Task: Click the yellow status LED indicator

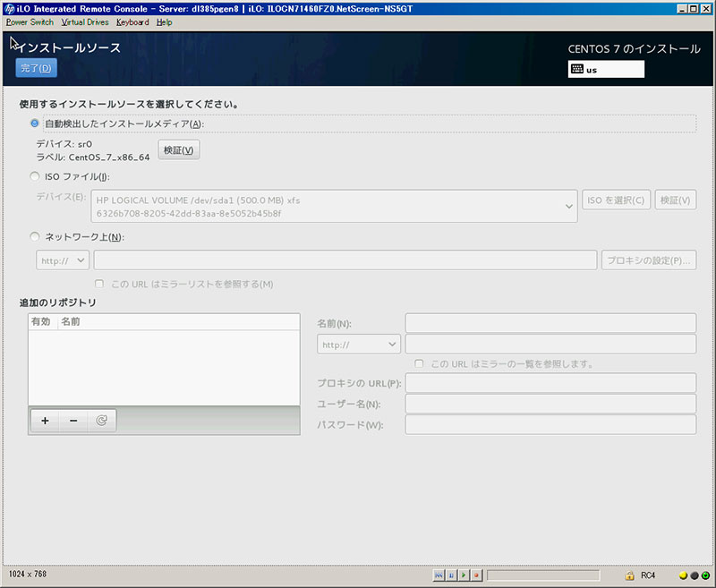Action: coord(683,575)
